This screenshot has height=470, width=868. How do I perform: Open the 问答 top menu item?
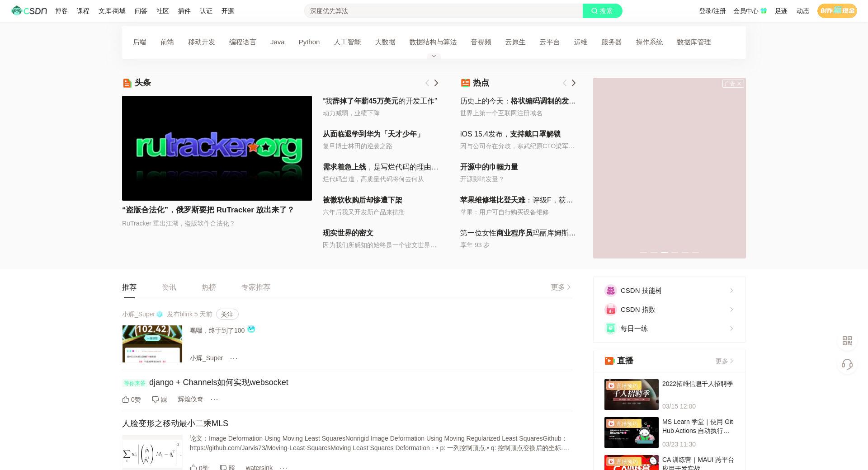pos(141,11)
